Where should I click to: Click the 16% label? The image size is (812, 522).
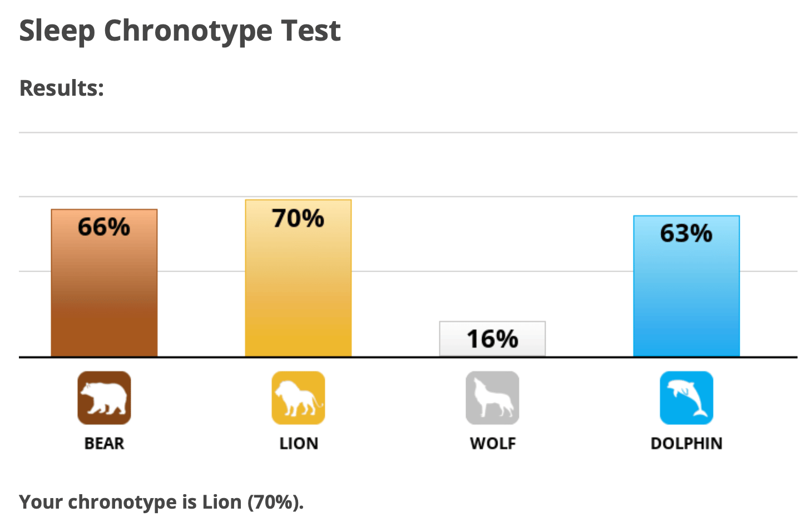click(x=492, y=339)
